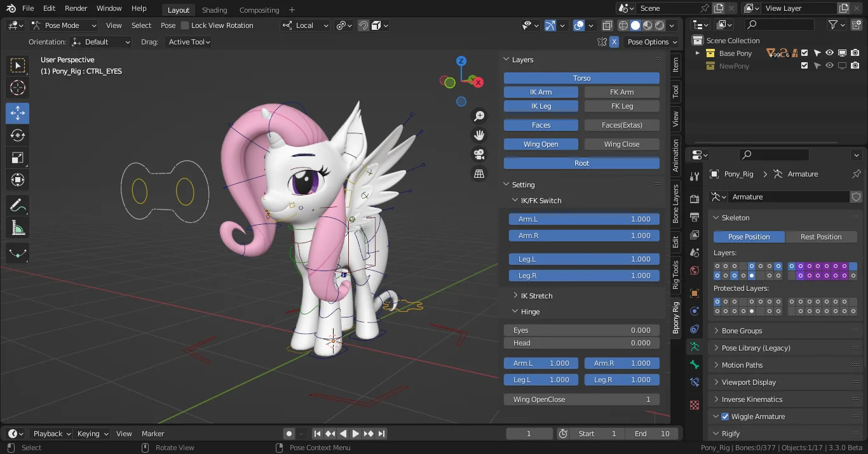This screenshot has height=454, width=868.
Task: Switch to the Shading workspace tab
Action: click(x=214, y=10)
